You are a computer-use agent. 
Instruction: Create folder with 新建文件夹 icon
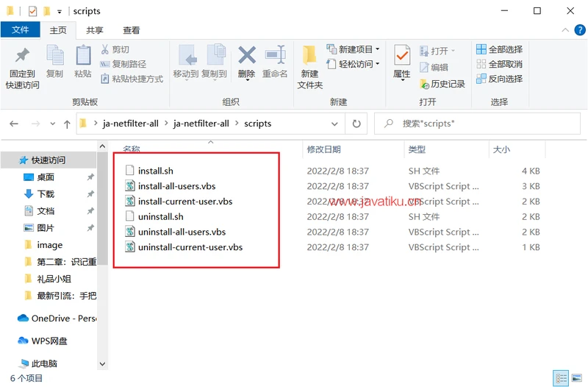[x=309, y=57]
